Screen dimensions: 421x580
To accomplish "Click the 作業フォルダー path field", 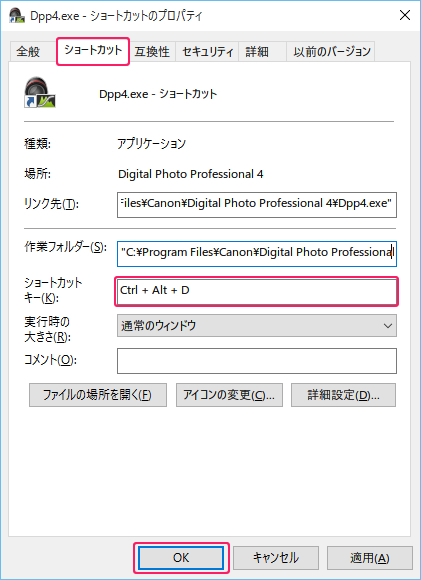I will pyautogui.click(x=257, y=253).
